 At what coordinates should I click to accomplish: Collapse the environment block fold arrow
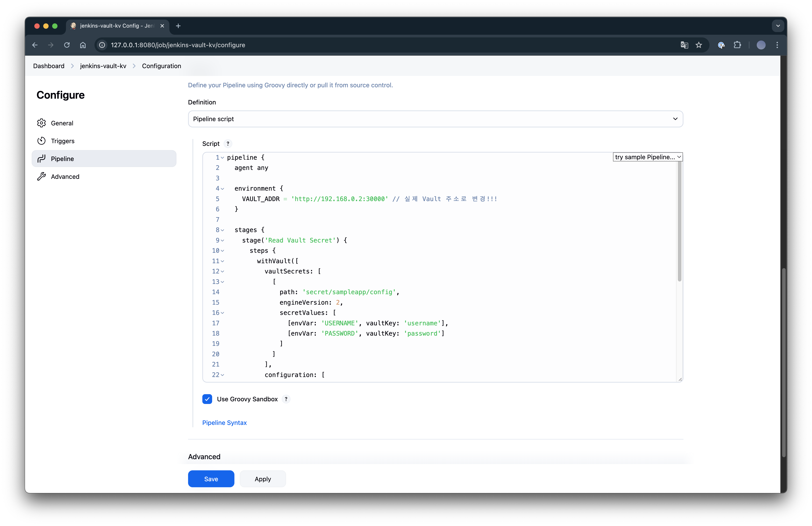(222, 189)
